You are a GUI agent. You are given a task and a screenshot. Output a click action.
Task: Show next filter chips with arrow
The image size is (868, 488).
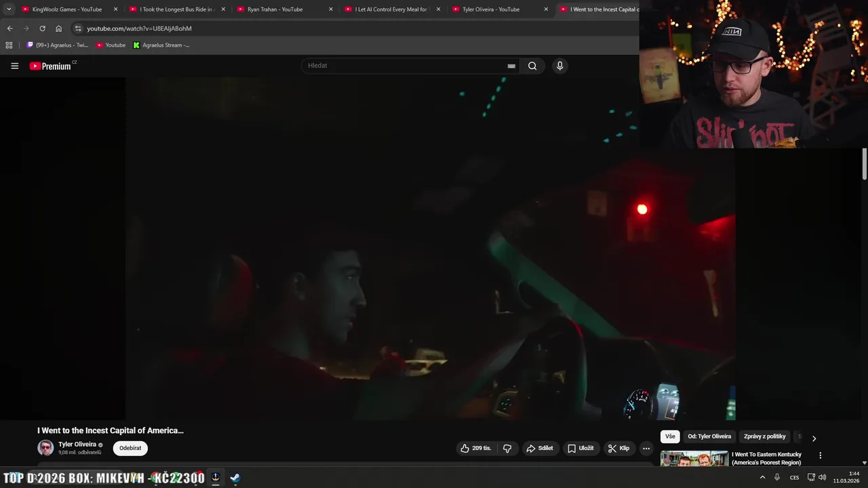[x=814, y=438]
